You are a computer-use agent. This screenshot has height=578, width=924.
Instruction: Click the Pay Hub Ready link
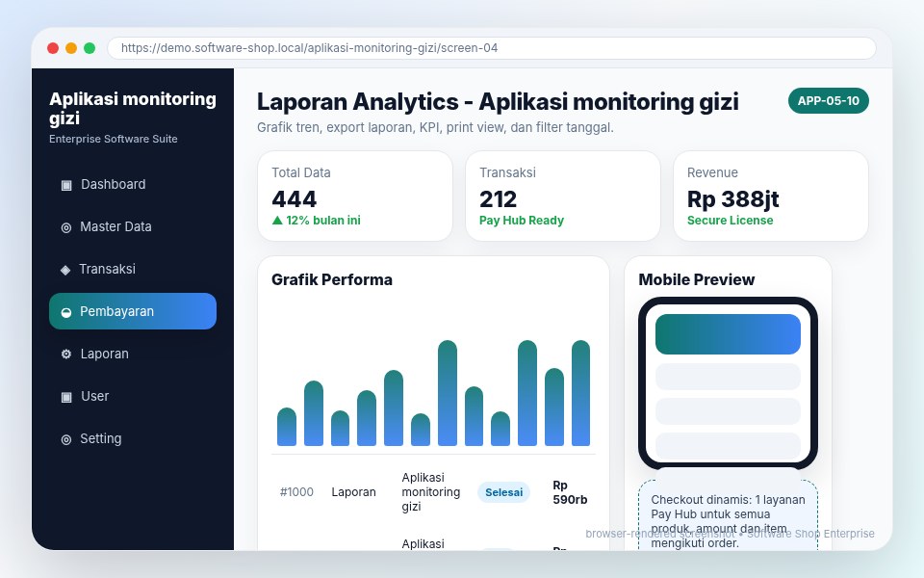click(522, 220)
